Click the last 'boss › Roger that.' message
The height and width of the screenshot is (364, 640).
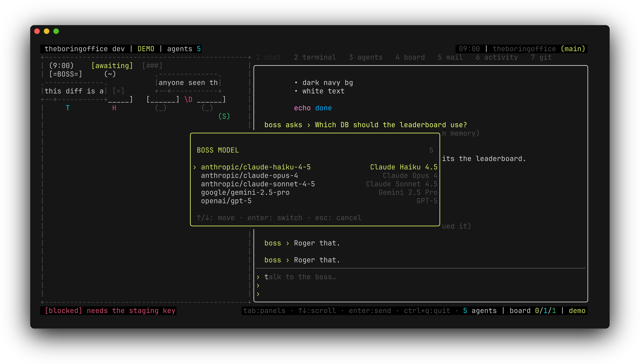[x=302, y=260]
